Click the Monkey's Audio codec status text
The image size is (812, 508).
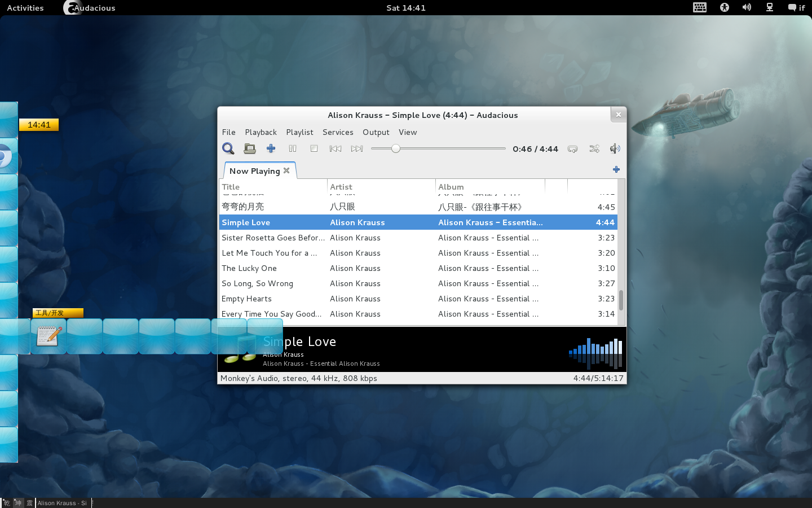(299, 378)
